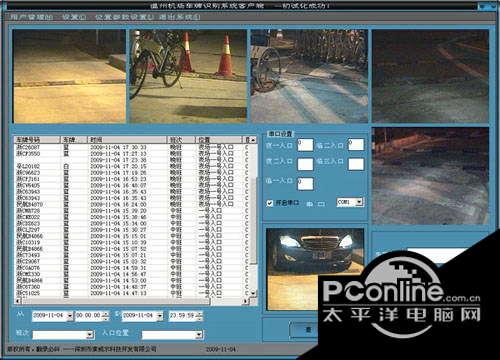Image resolution: width=500 pixels, height=360 pixels.
Task: Select the tricycle wheel by hedge camera view
Action: point(309,76)
